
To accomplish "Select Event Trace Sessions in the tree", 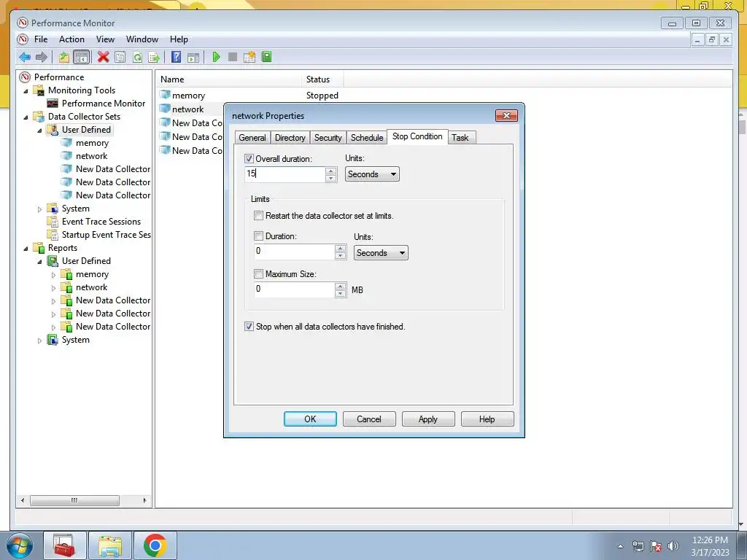I will [101, 222].
